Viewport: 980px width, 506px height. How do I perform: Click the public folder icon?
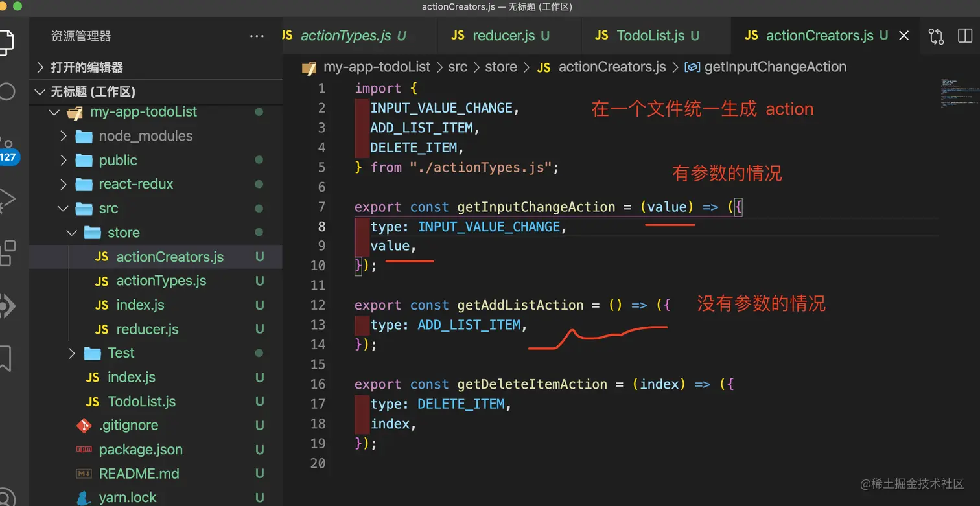click(x=84, y=160)
